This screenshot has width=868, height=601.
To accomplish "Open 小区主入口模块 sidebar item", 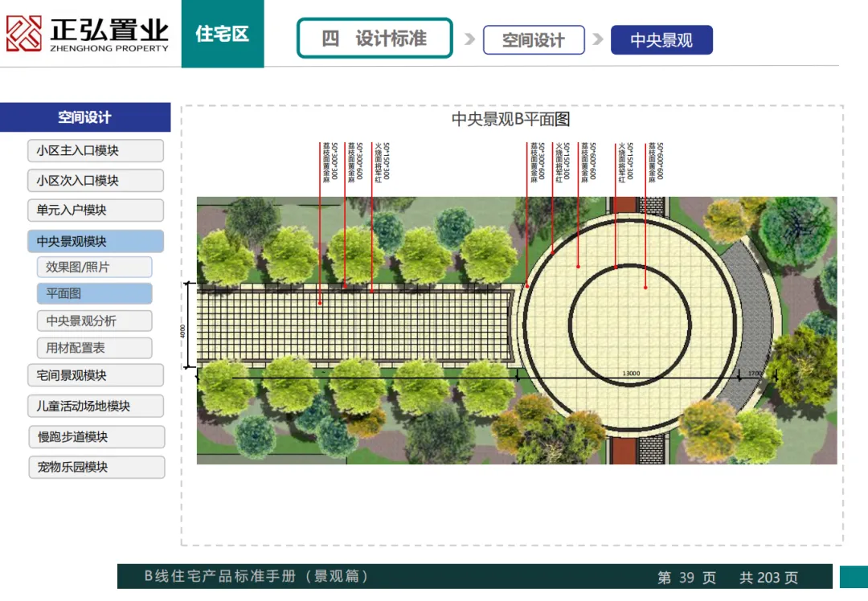I will [95, 150].
